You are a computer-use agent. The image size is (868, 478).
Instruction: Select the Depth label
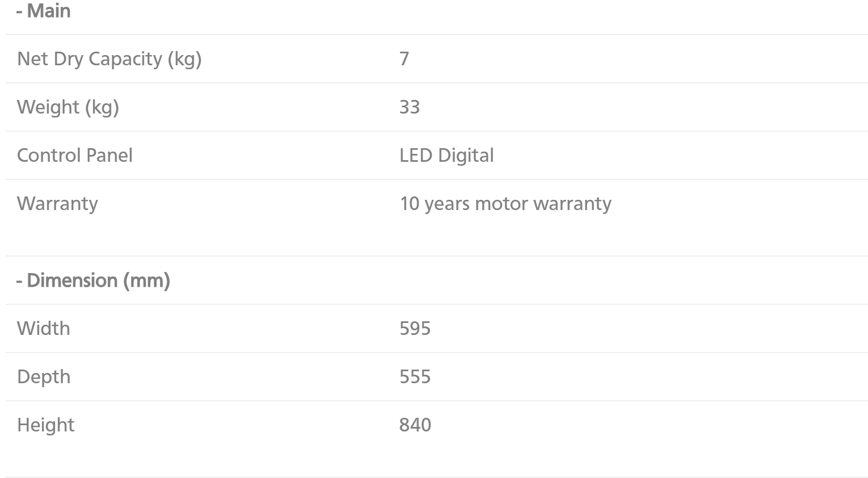coord(44,377)
